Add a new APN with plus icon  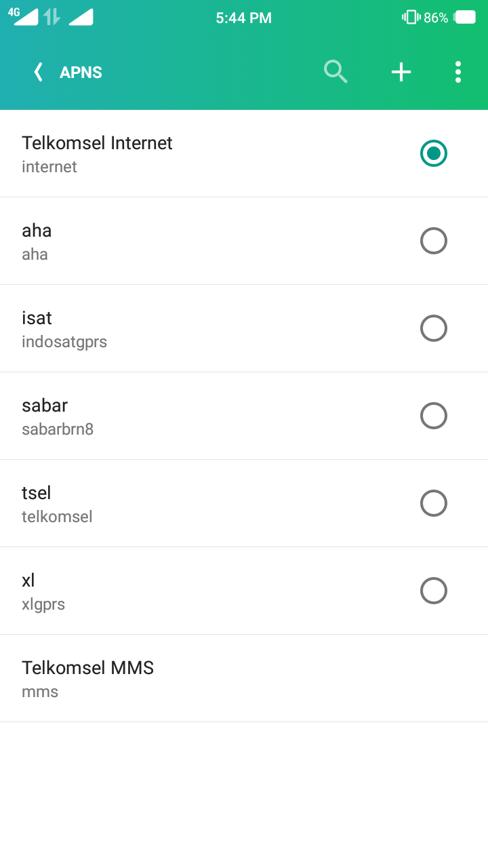[401, 72]
